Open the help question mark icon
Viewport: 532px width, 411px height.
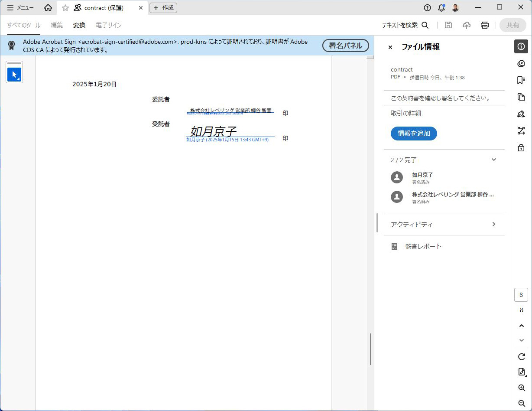428,7
